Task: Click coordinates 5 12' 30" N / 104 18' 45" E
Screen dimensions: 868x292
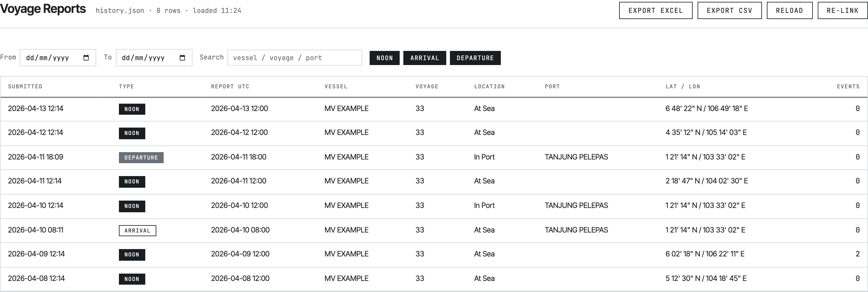Action: pyautogui.click(x=706, y=279)
